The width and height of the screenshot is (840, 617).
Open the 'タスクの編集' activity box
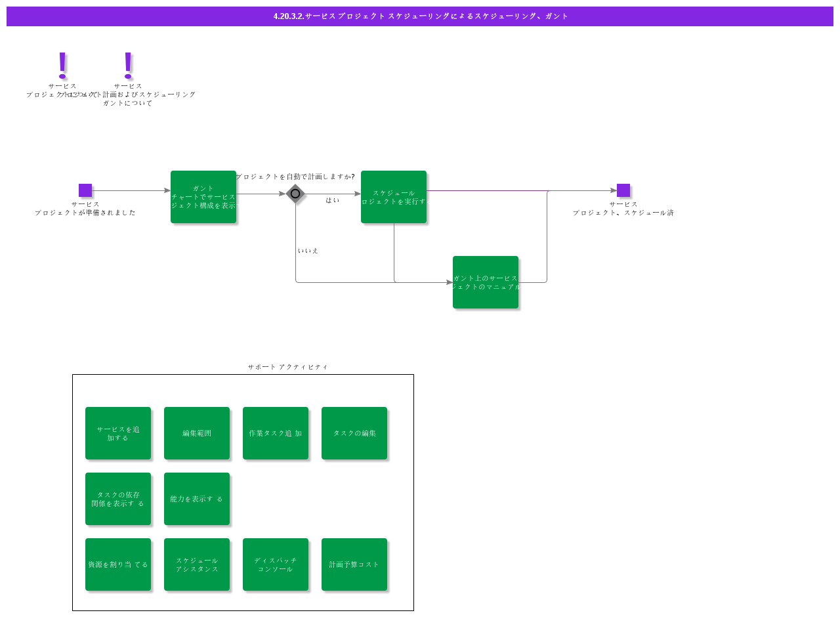(354, 433)
